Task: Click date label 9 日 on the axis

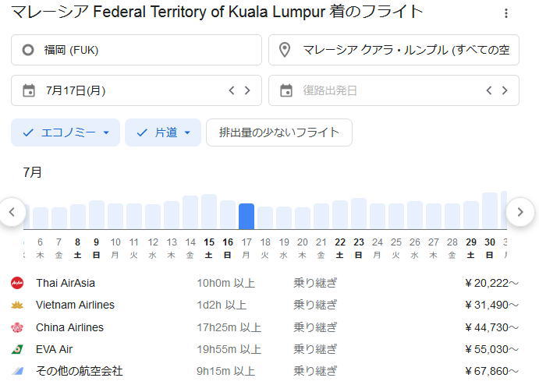Action: point(96,249)
